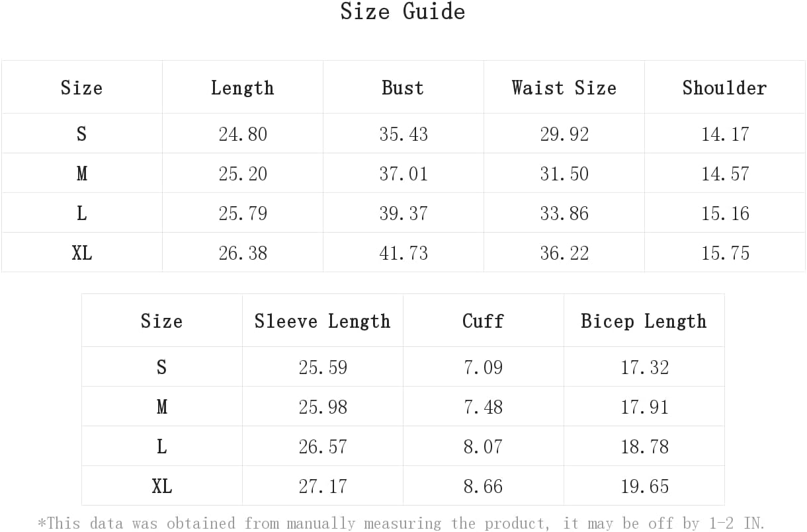Click the 33.86 waist size value
The height and width of the screenshot is (532, 807).
point(564,213)
